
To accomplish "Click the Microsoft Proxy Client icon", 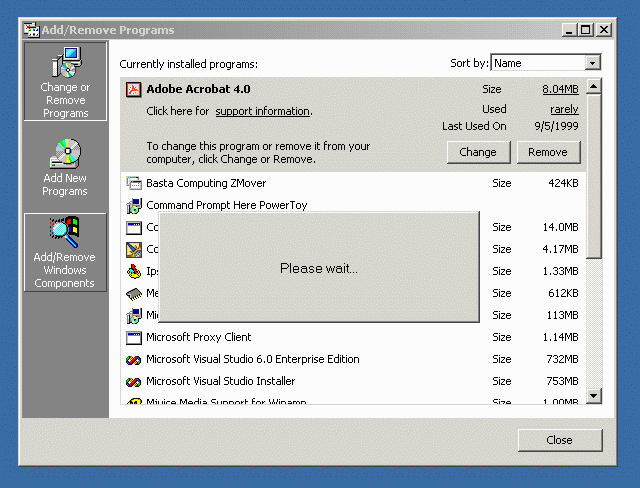I will (134, 338).
